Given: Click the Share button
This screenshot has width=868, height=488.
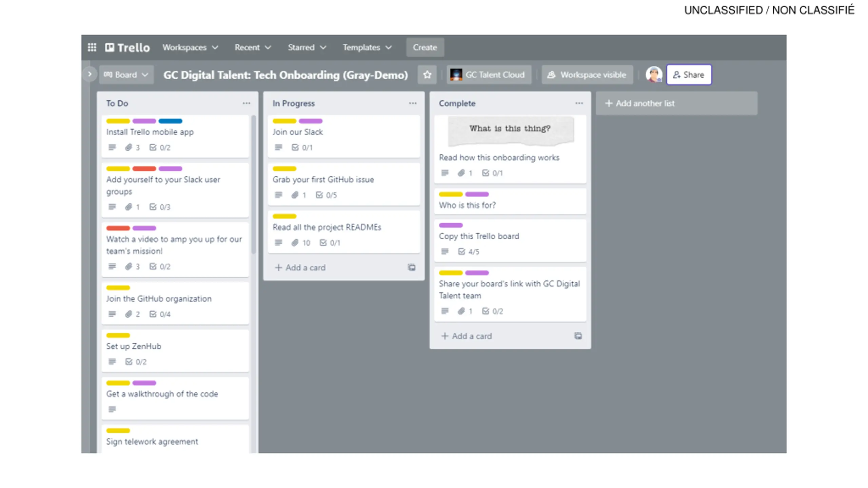Looking at the screenshot, I should pos(689,75).
